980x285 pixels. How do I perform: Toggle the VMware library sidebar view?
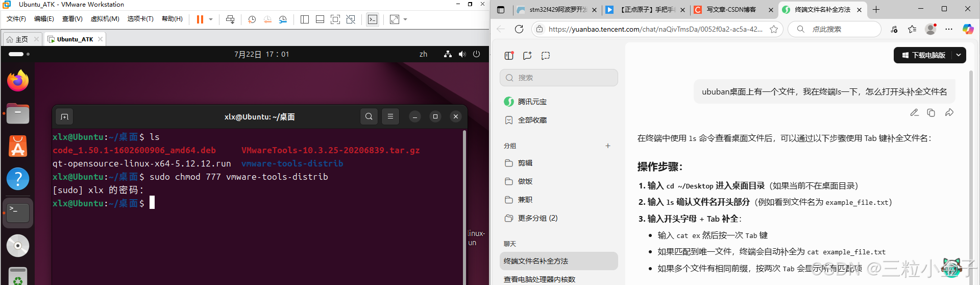(305, 19)
